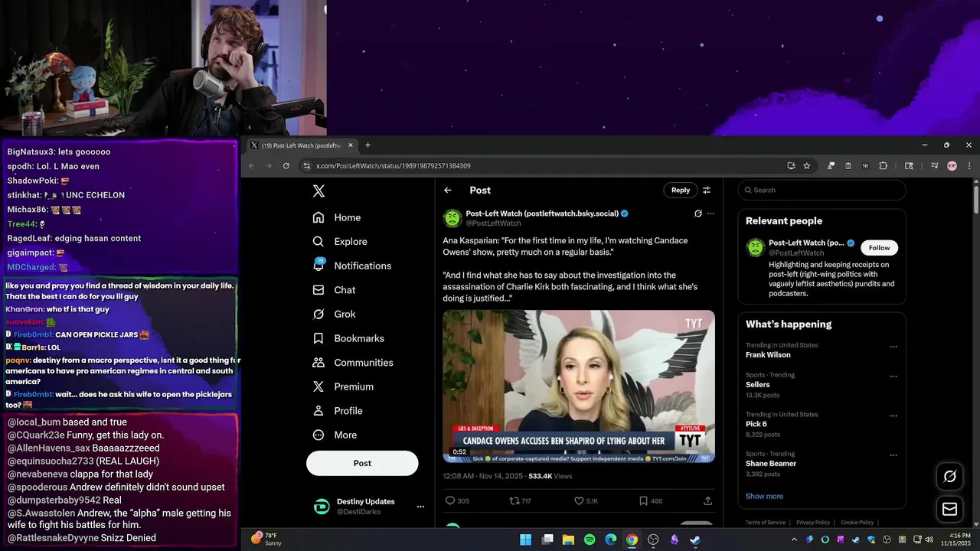This screenshot has width=980, height=551.
Task: Open the Windows Start menu
Action: pos(526,540)
